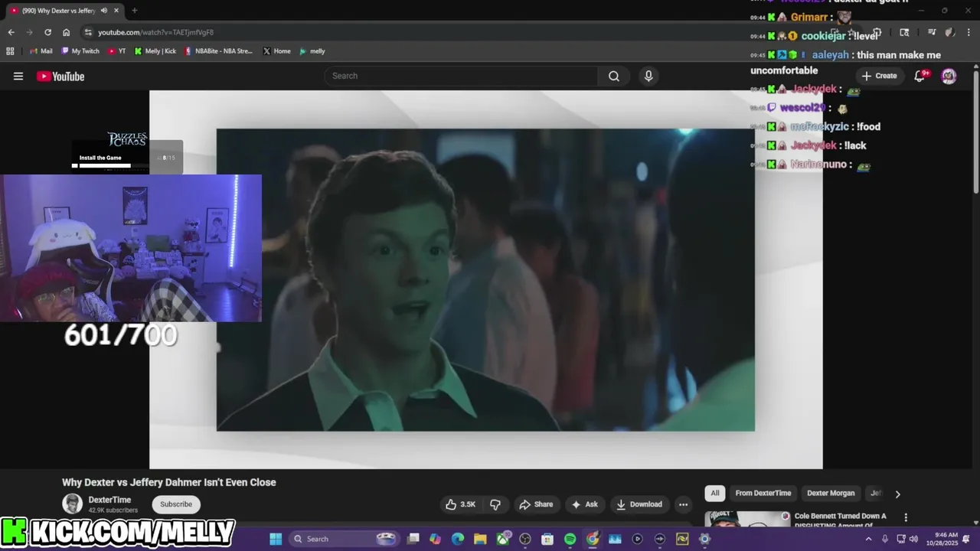
Task: Open Chrome three-dot menu
Action: pyautogui.click(x=967, y=32)
